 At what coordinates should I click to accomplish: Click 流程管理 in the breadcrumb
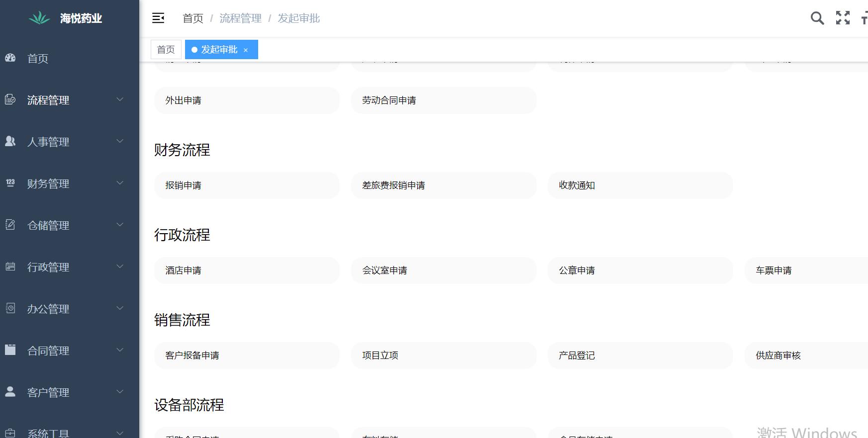pos(241,18)
